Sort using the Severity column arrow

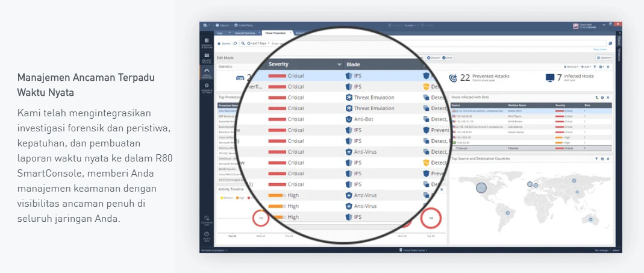[339, 64]
